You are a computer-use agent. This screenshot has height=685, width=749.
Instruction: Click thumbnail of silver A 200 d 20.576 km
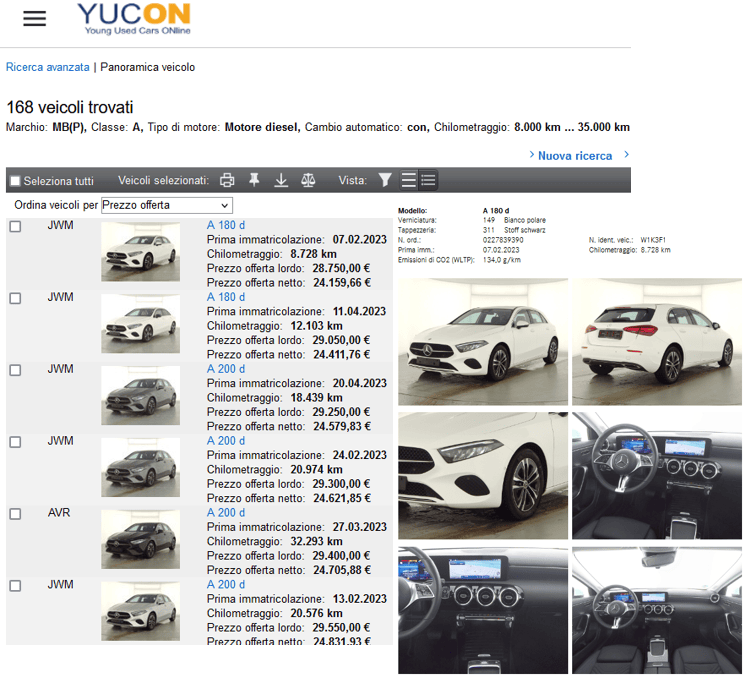[140, 611]
